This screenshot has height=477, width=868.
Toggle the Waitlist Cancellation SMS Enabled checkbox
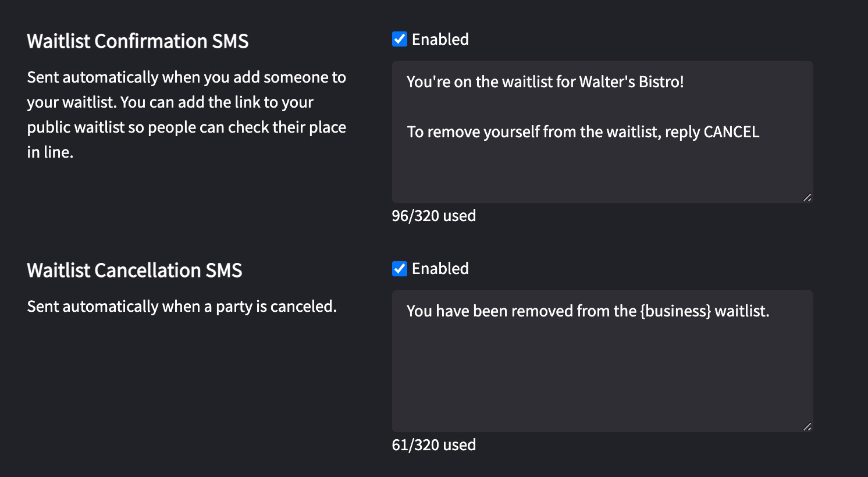400,269
